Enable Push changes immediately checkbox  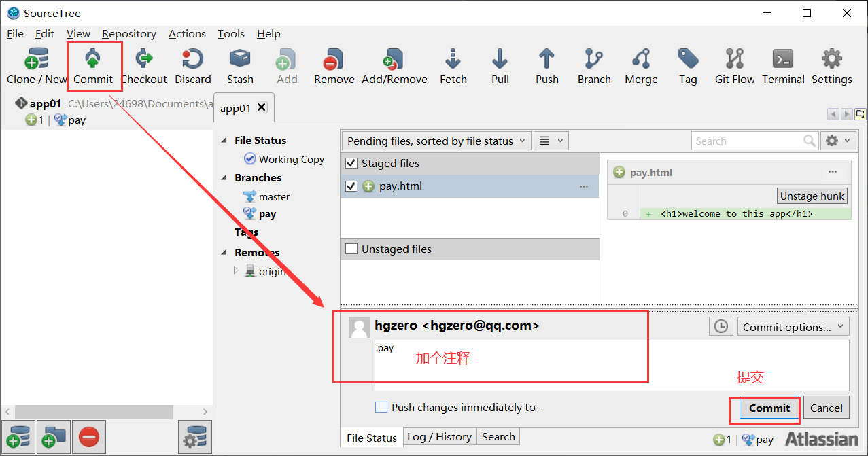click(x=381, y=408)
